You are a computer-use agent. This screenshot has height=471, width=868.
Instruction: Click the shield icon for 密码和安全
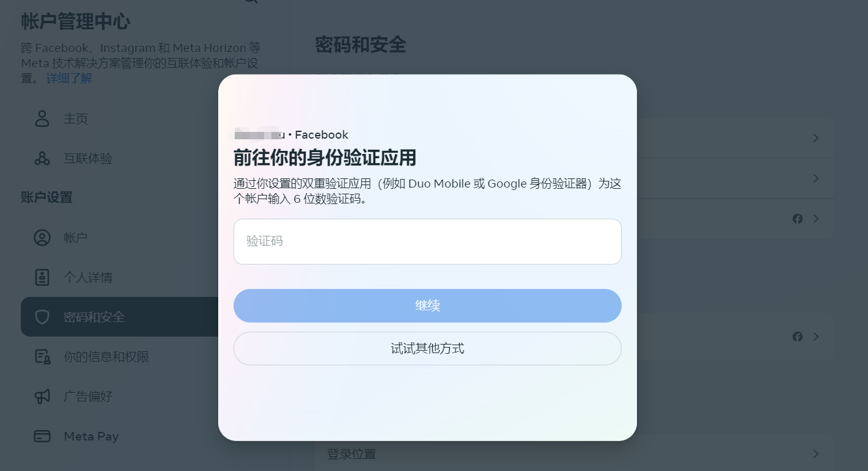click(x=42, y=317)
